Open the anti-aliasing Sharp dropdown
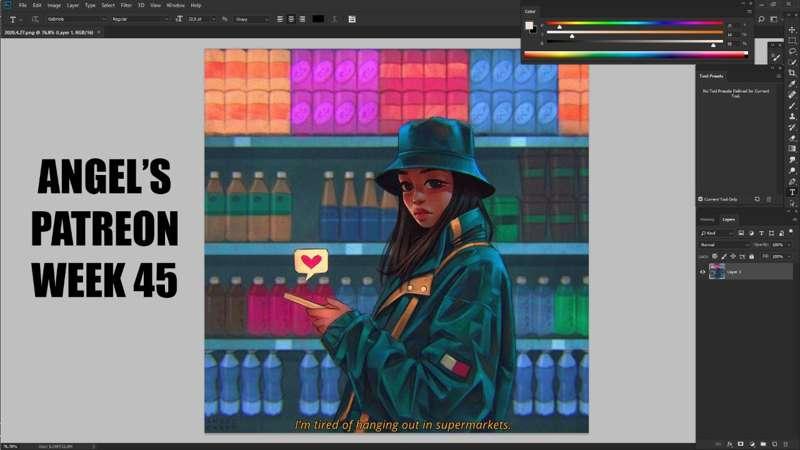This screenshot has width=800, height=450. click(251, 19)
